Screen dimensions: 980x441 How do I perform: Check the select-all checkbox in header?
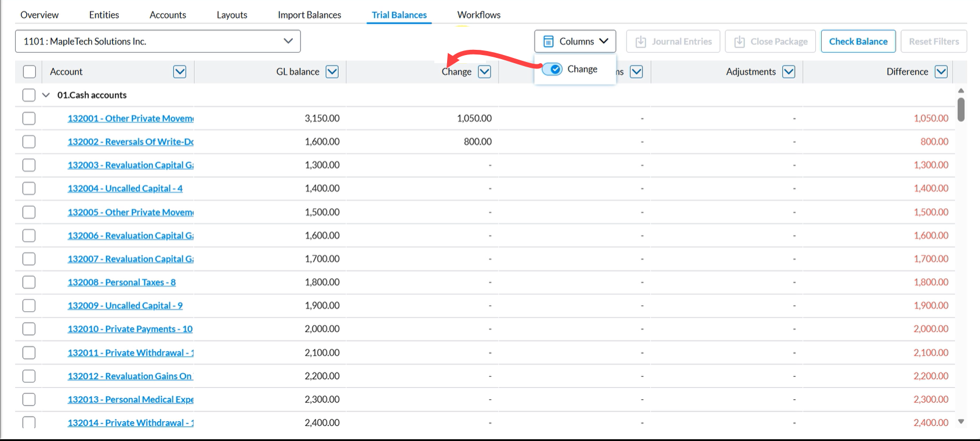click(29, 71)
